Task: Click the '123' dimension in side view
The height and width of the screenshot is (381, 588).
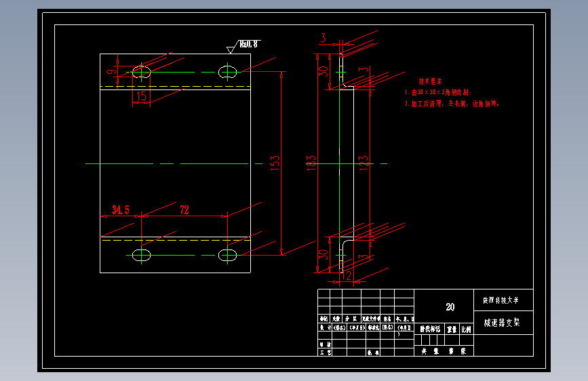Action: tap(364, 163)
